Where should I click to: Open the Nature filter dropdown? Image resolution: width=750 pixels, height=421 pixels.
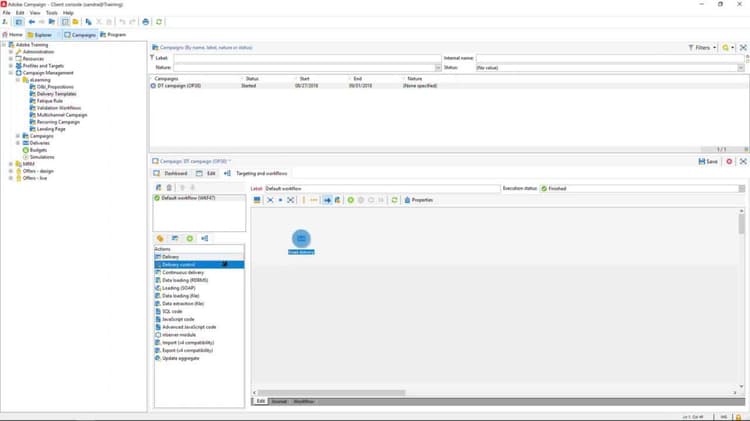(x=438, y=68)
